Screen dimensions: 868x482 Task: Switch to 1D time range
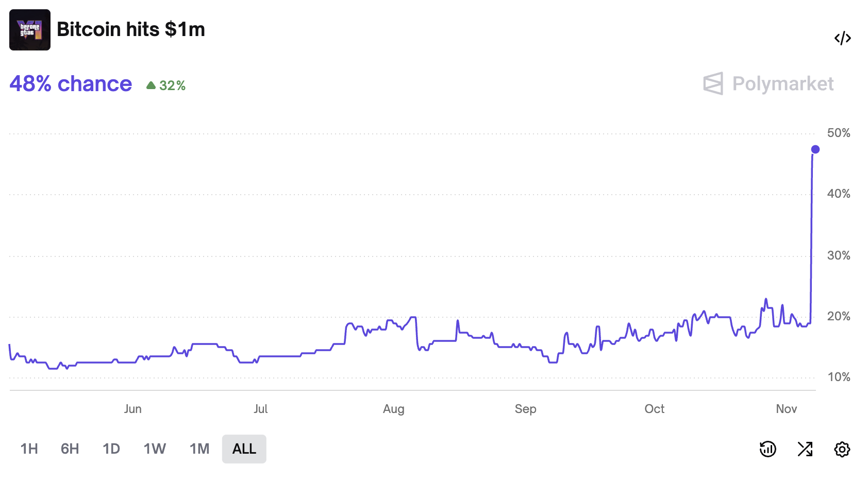[x=111, y=449]
